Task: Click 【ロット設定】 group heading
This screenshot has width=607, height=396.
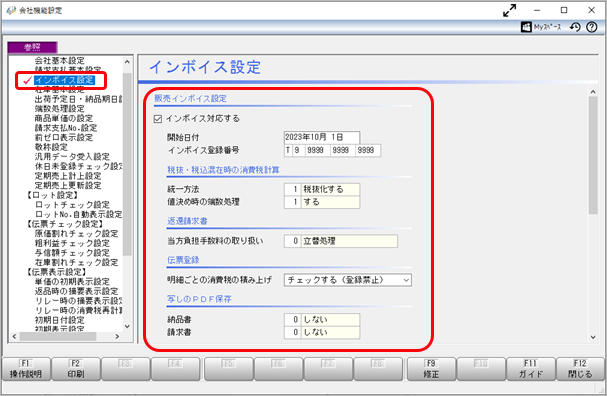Action: click(53, 195)
